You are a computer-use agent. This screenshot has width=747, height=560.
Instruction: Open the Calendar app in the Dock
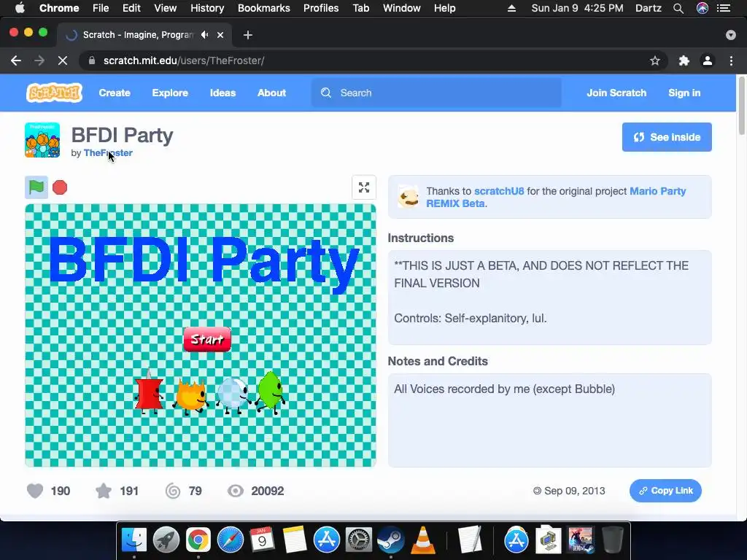pos(262,540)
